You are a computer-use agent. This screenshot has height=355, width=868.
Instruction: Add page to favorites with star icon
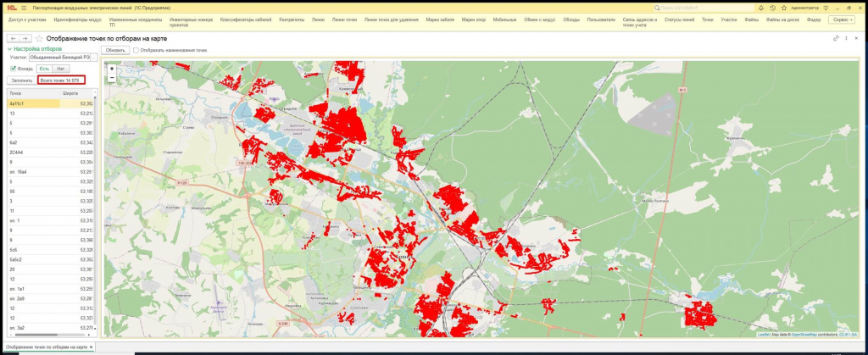click(39, 38)
